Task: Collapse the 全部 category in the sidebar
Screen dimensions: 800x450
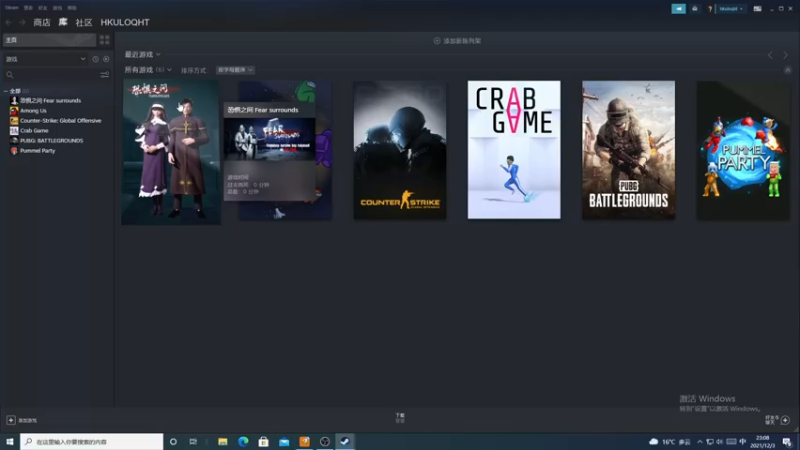Action: click(6, 91)
